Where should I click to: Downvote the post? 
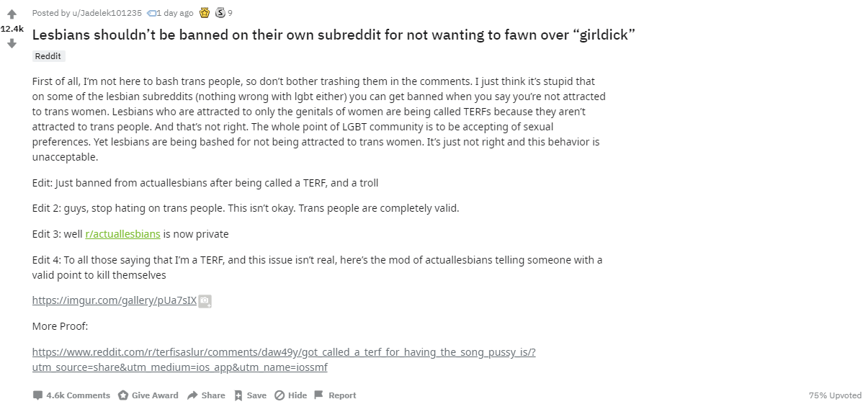coord(12,43)
